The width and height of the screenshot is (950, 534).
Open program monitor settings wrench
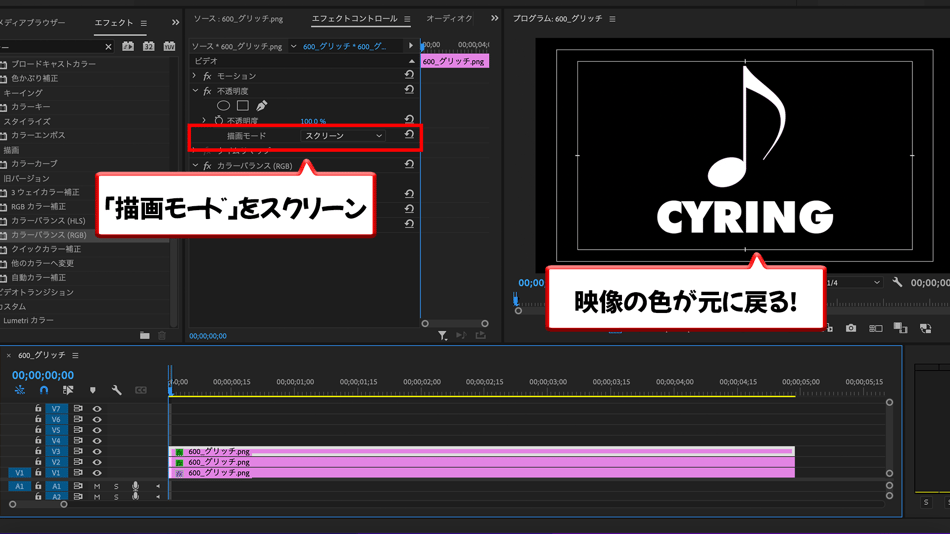pos(897,283)
